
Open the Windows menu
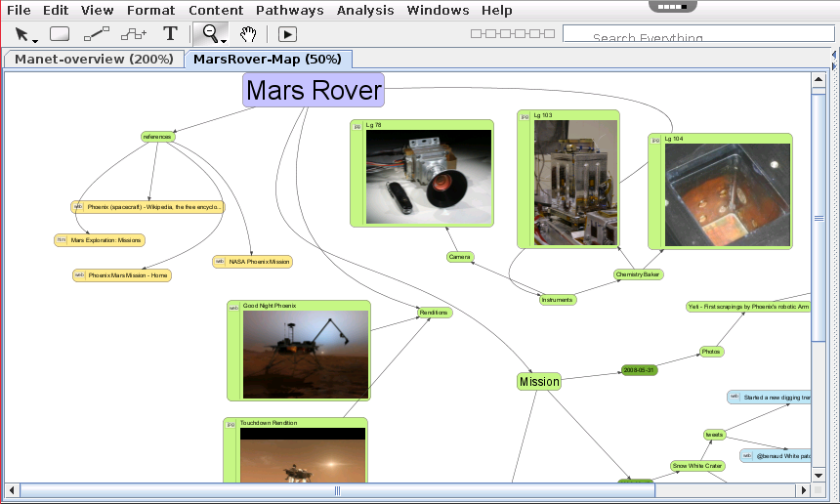pos(438,10)
